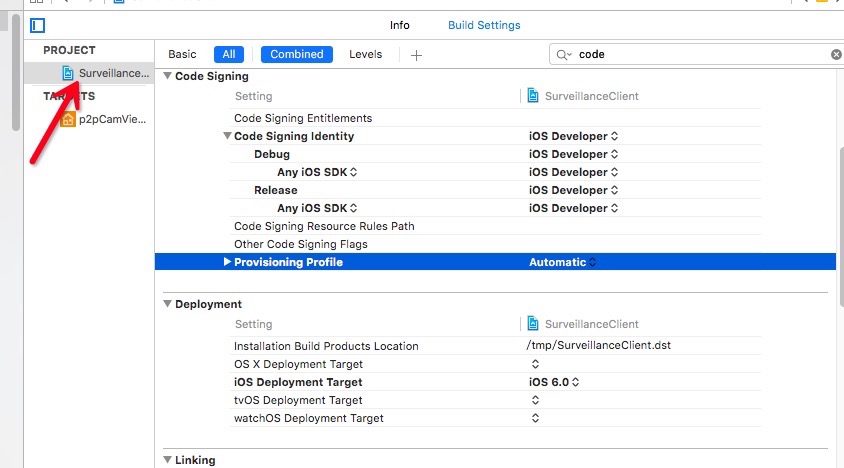Collapse the Deployment section
The width and height of the screenshot is (844, 468).
click(x=167, y=304)
